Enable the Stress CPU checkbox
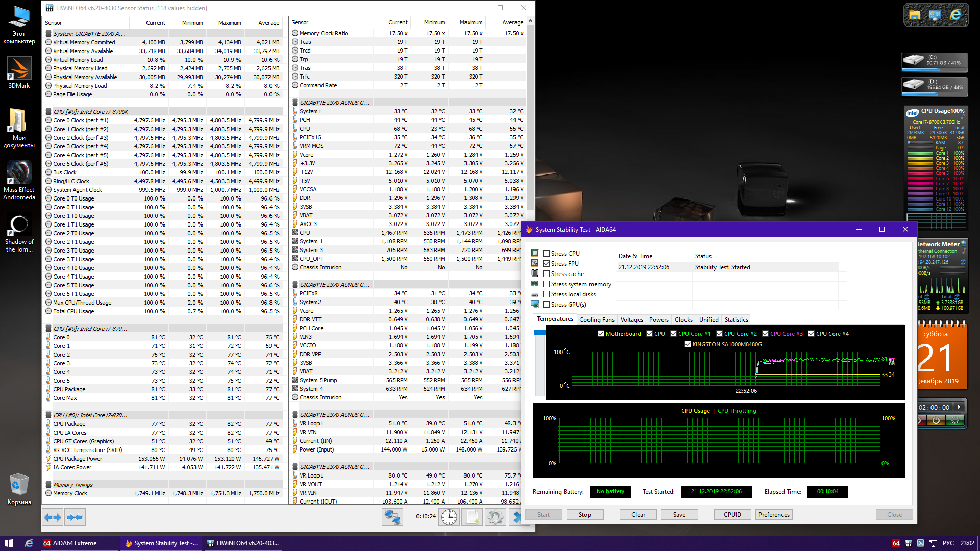980x551 pixels. pos(547,254)
